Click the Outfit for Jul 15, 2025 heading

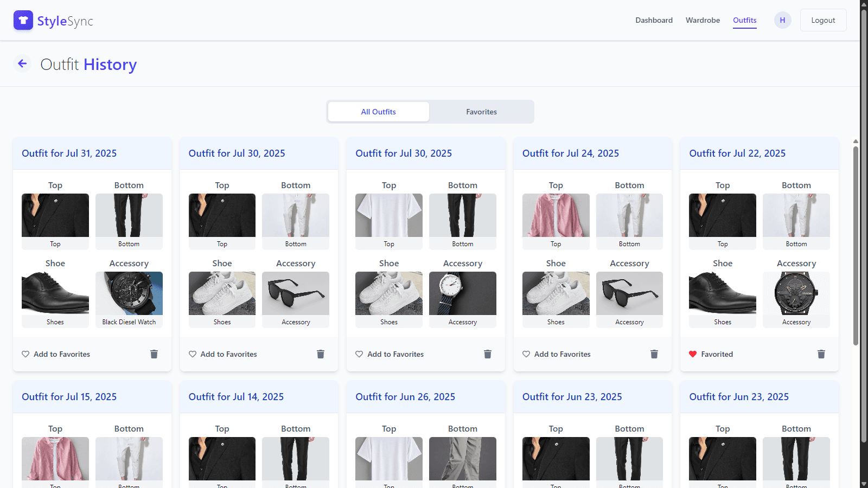[x=69, y=397]
